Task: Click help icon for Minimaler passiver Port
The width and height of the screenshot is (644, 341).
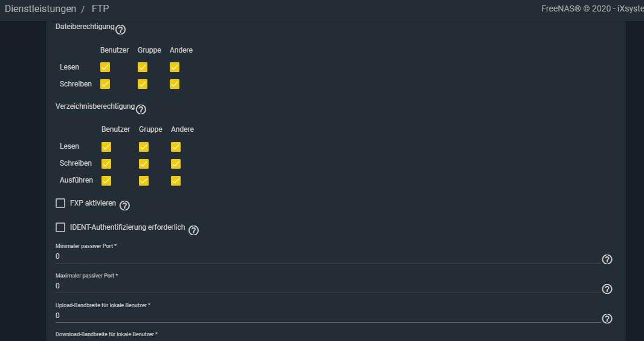Action: coord(607,259)
